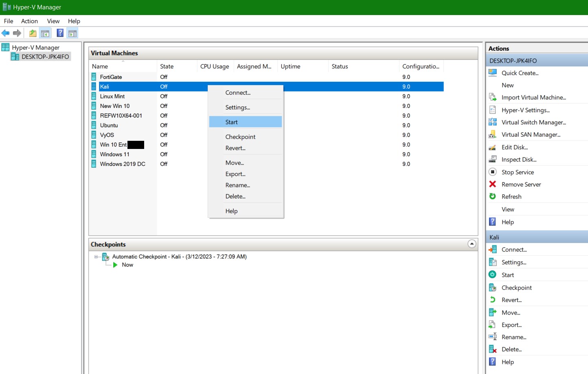Click the Quick Create icon in Actions
The height and width of the screenshot is (374, 588).
pyautogui.click(x=493, y=73)
